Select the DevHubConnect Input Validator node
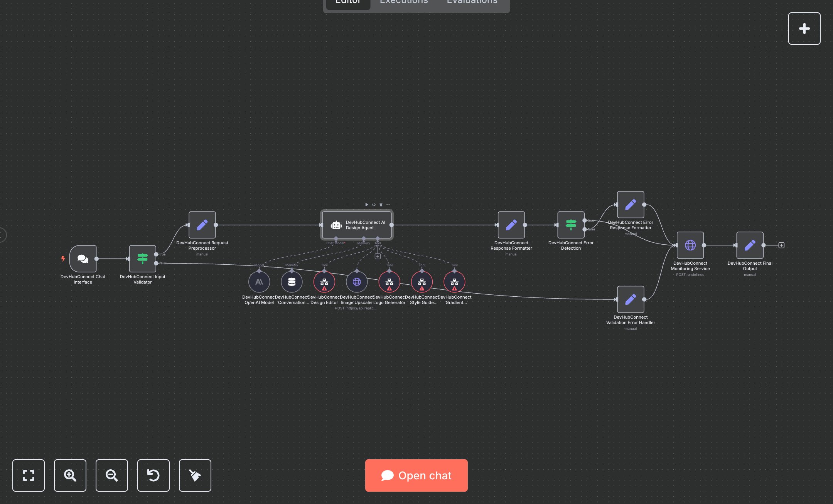The width and height of the screenshot is (833, 504). [x=142, y=259]
